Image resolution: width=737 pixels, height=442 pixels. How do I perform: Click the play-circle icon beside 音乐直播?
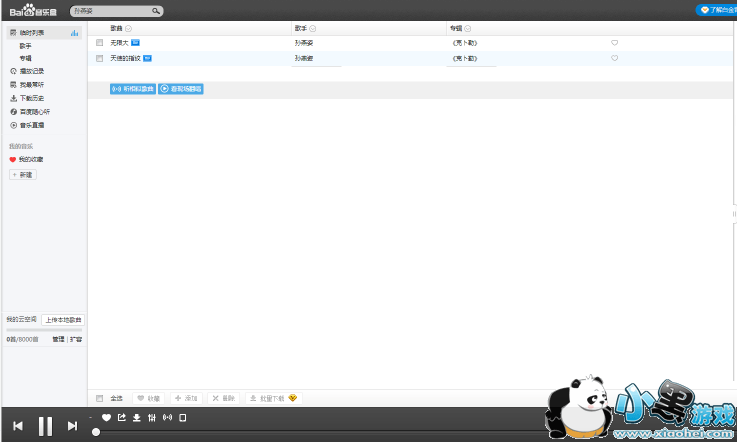(x=13, y=126)
